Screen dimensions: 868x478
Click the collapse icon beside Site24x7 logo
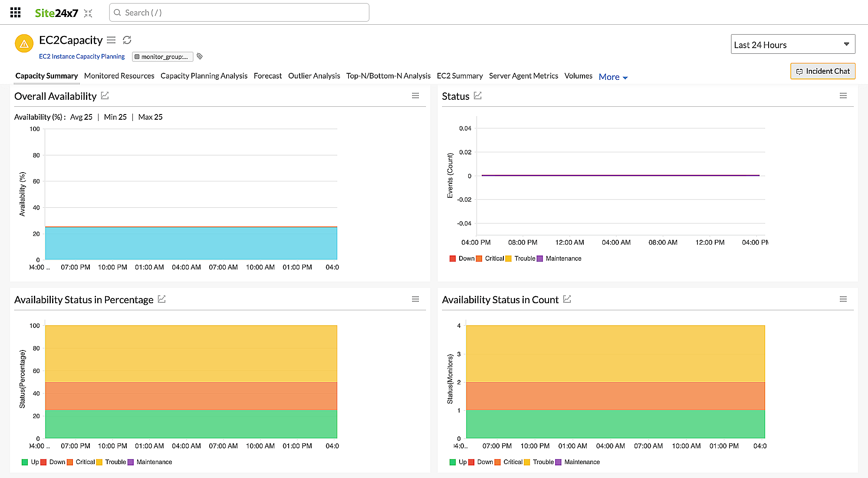pos(88,13)
